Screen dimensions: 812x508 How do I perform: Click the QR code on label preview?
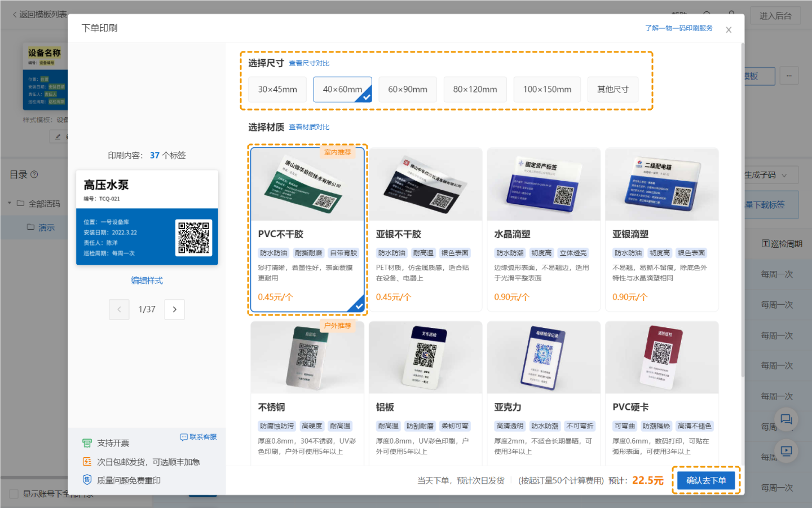click(193, 238)
